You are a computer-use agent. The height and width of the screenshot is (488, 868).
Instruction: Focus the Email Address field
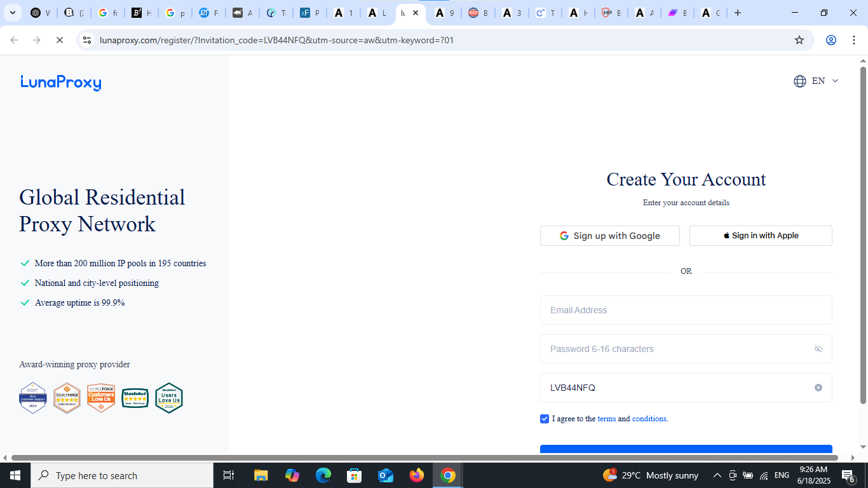(x=686, y=310)
